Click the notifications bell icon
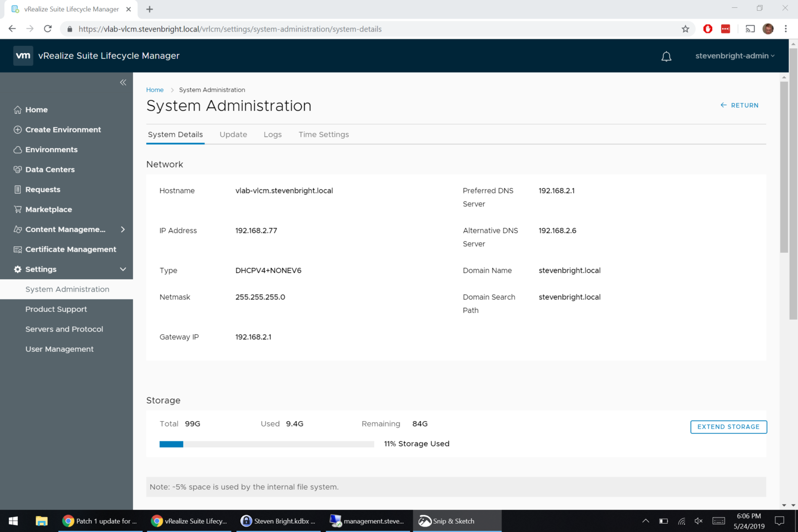The width and height of the screenshot is (798, 532). [666, 57]
